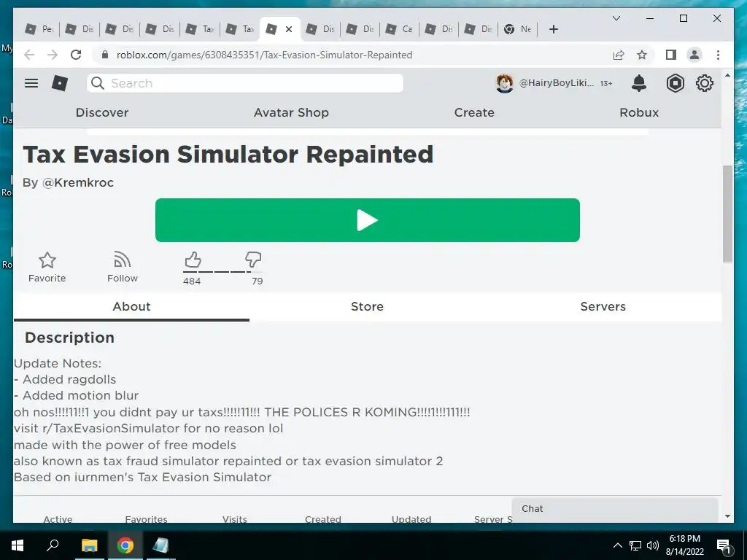747x560 pixels.
Task: Close the active browser tab
Action: click(289, 29)
